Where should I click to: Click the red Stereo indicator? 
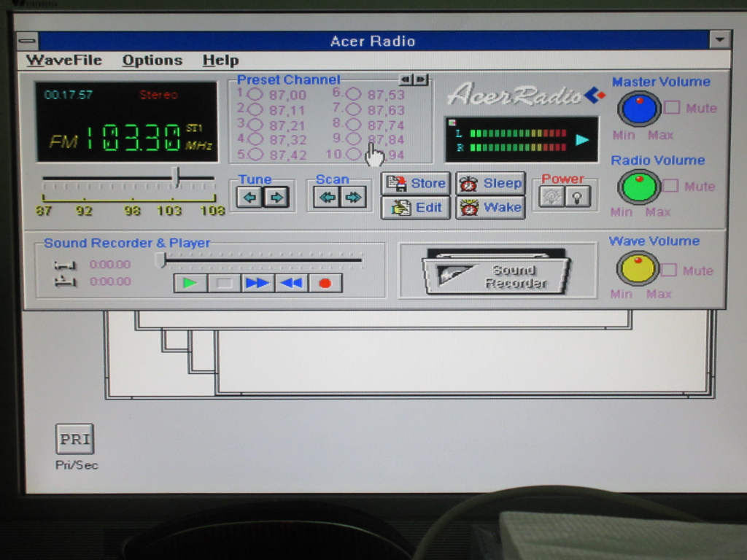click(x=158, y=95)
